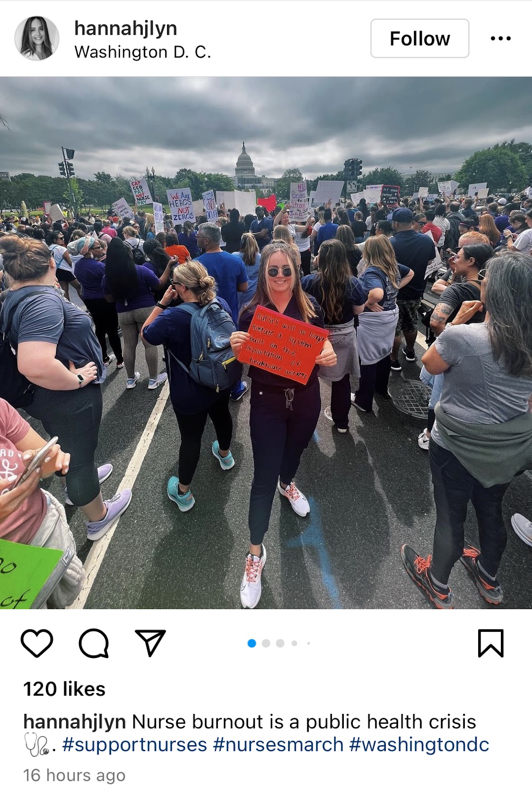The height and width of the screenshot is (791, 532).
Task: Select the second carousel dot
Action: click(266, 643)
